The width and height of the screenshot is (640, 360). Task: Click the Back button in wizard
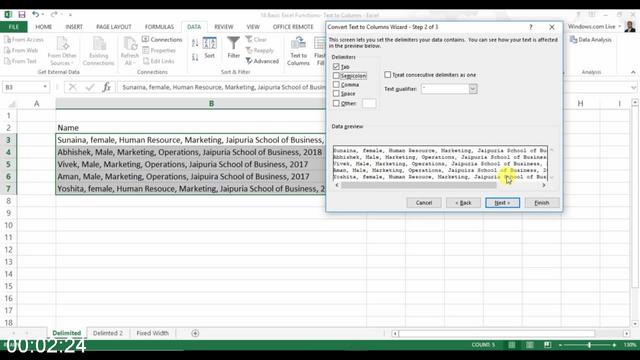[x=463, y=202]
